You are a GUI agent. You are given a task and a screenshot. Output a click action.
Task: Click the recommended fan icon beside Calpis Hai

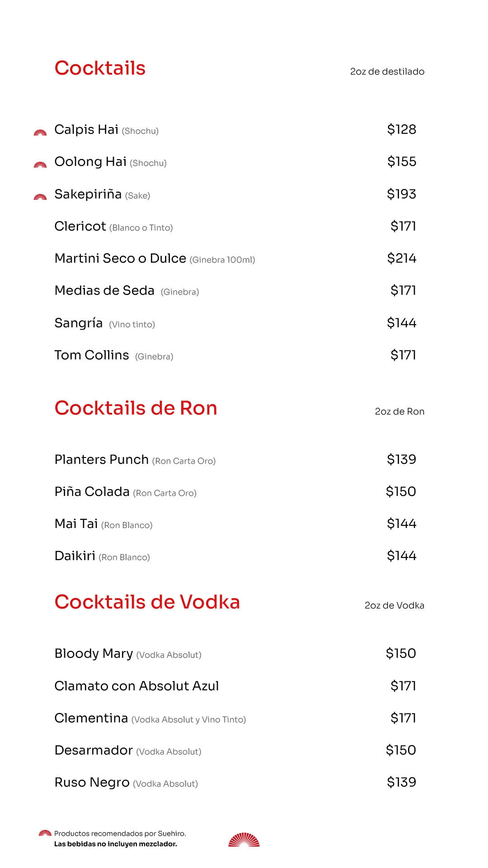(x=40, y=132)
